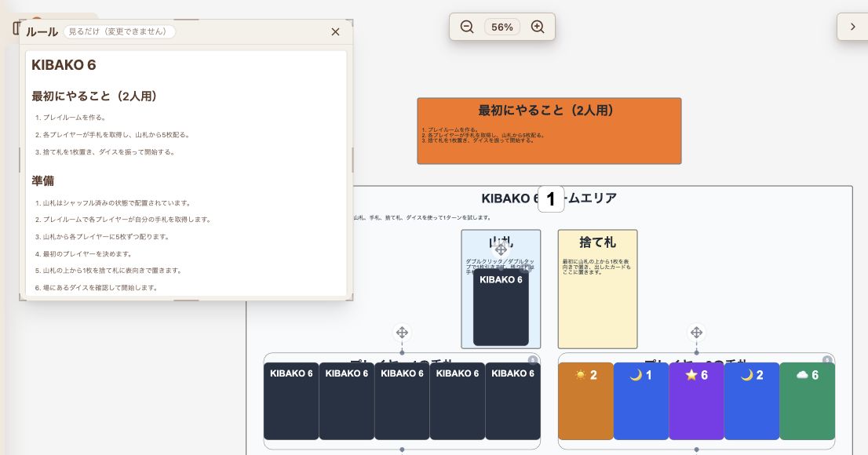Click the face-down KIBAKO 6 card on the 山札 deck

pyautogui.click(x=501, y=308)
